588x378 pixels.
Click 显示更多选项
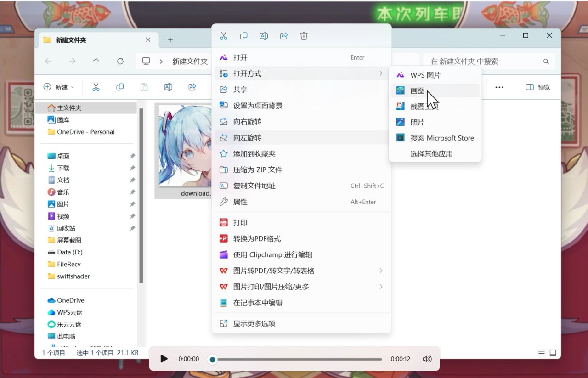point(301,323)
